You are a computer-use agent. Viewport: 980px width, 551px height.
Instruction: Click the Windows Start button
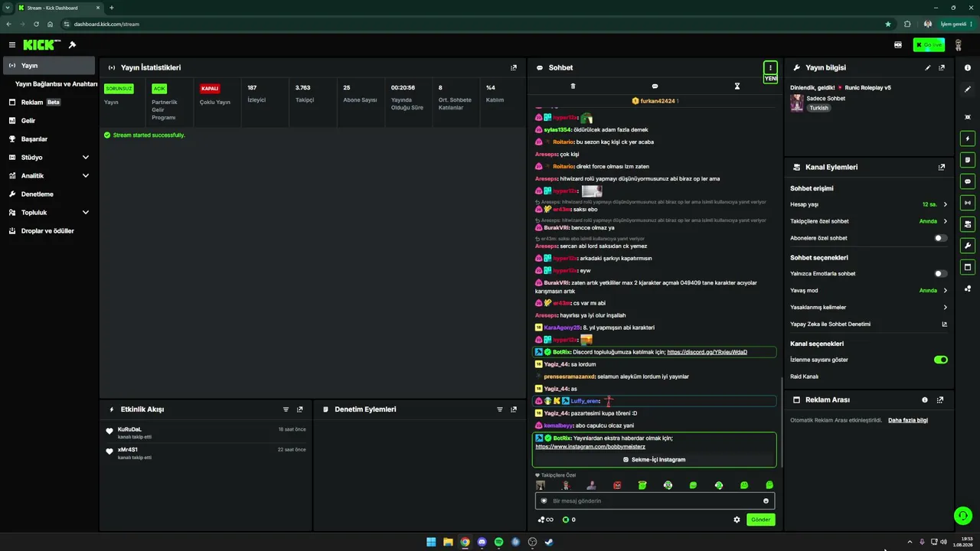click(x=431, y=542)
